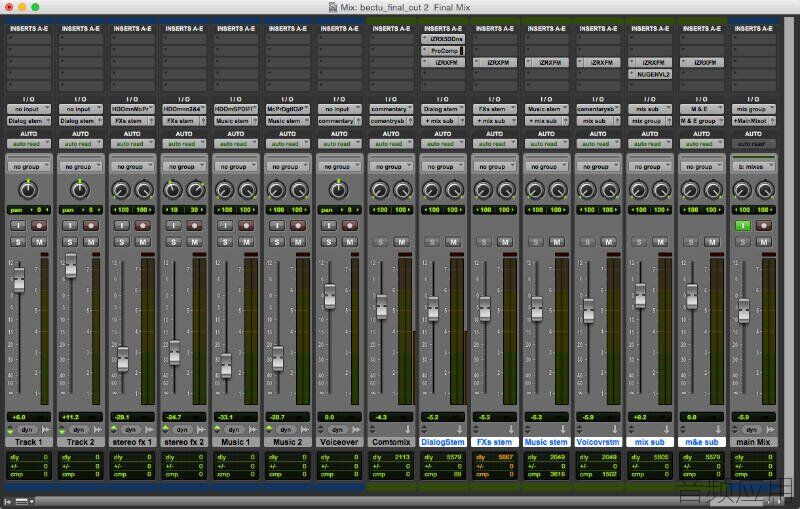Viewport: 800px width, 509px height.
Task: Arm record on stereo fx 1
Action: pos(142,225)
